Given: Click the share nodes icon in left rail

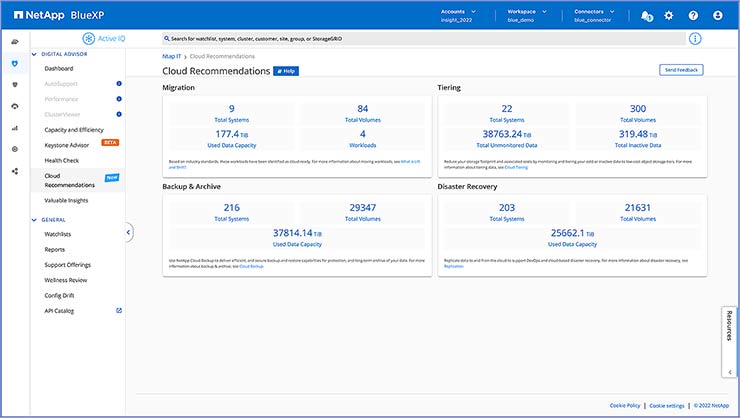Looking at the screenshot, I should [14, 171].
